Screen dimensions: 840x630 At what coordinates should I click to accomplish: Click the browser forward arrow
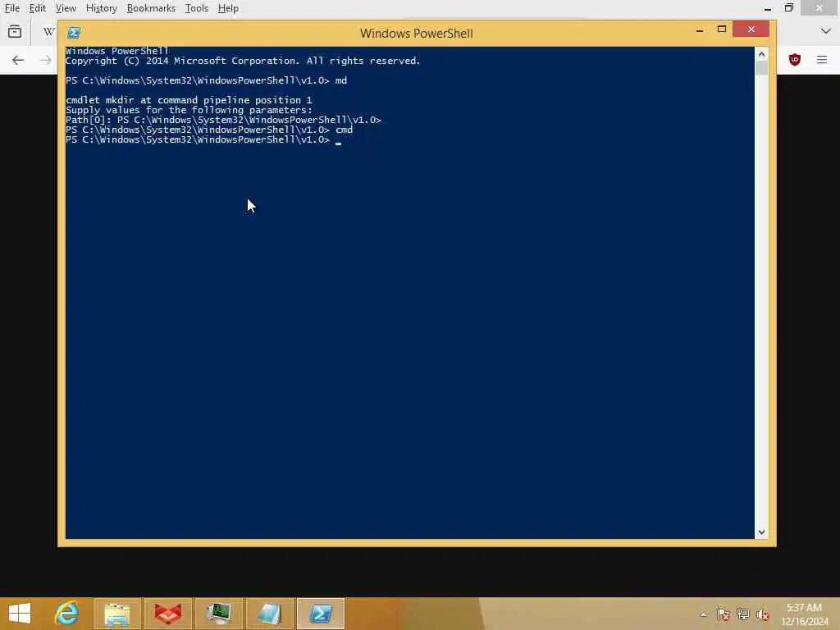[x=46, y=60]
